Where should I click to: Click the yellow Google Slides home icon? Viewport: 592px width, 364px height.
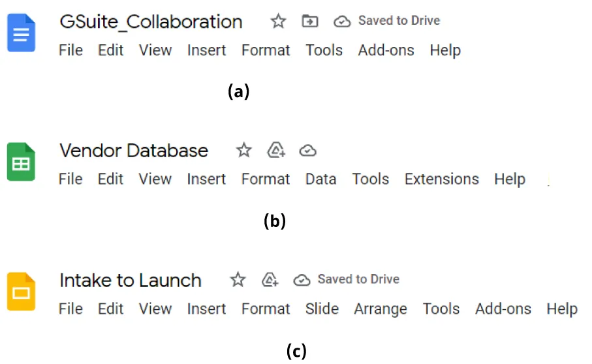(x=21, y=291)
